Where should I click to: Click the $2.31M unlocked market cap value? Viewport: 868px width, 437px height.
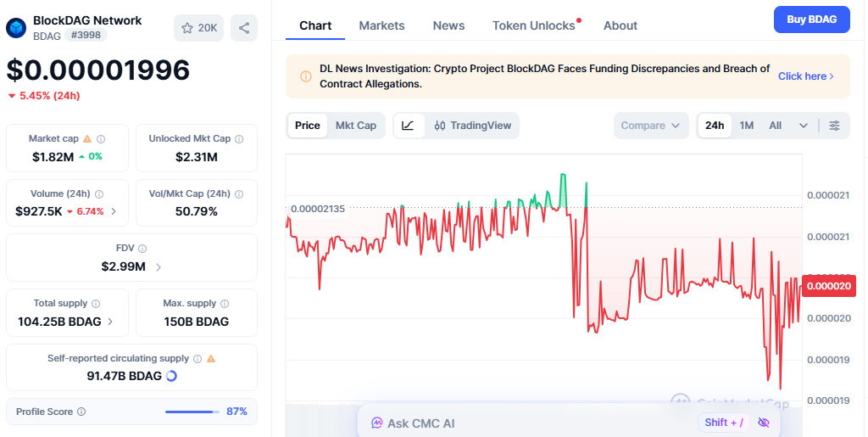tap(197, 157)
